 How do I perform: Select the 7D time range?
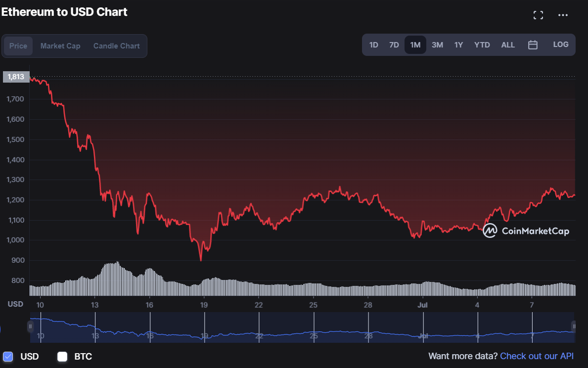[394, 45]
